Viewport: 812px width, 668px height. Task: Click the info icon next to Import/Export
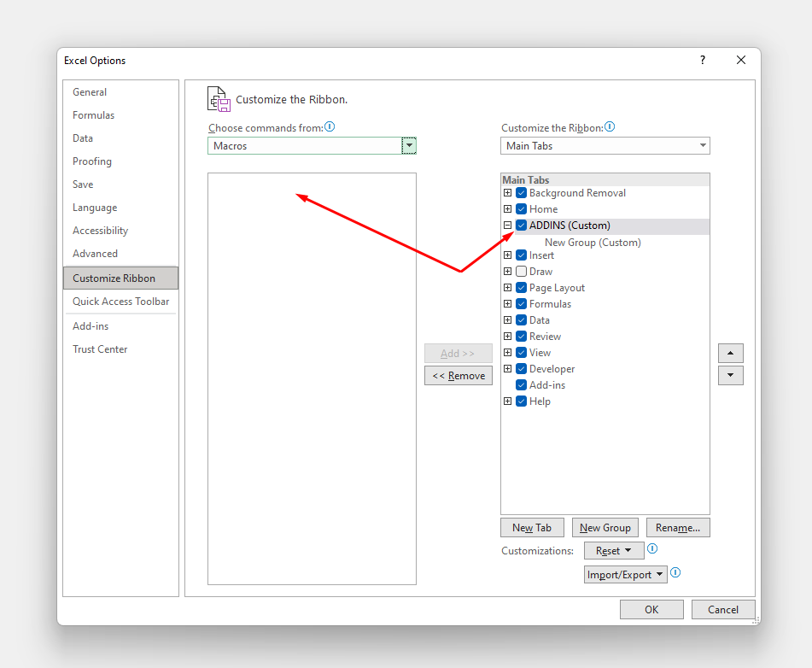tap(675, 572)
